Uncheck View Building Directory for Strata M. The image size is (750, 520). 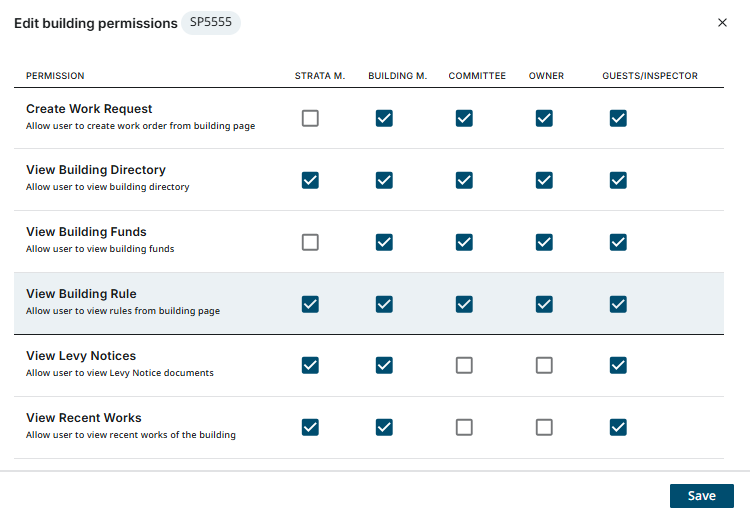coord(310,180)
